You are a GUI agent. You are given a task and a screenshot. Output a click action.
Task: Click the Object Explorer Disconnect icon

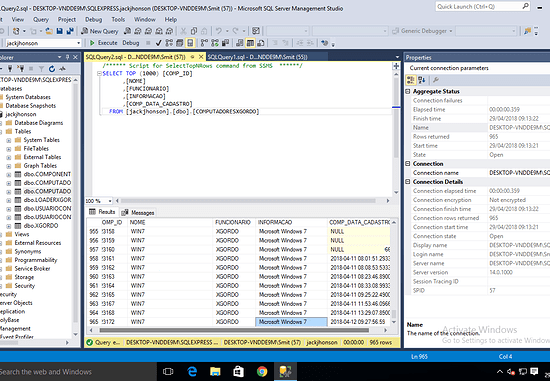coord(21,69)
